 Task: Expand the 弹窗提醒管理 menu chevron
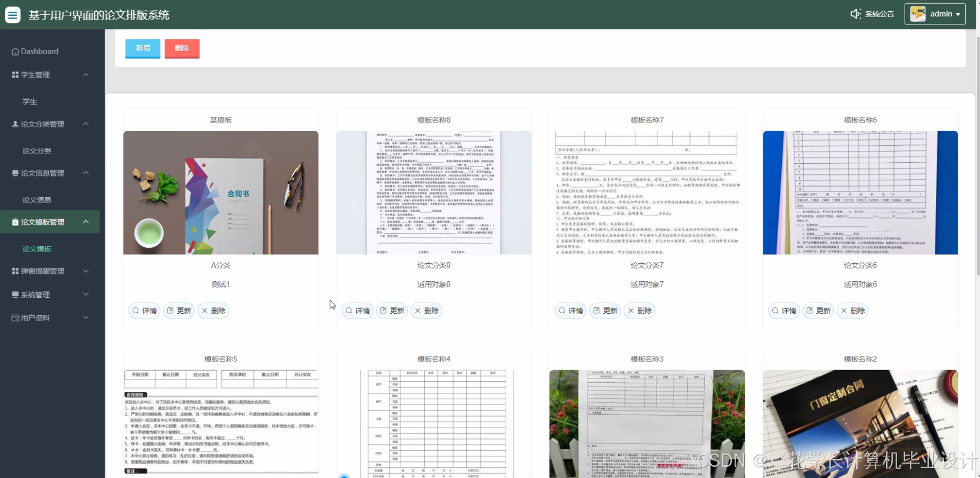86,271
